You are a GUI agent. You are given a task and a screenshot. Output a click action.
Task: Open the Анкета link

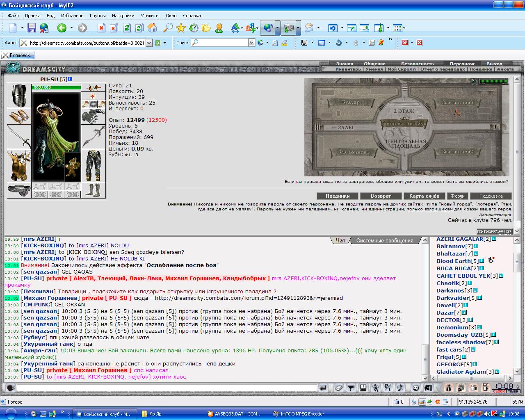pyautogui.click(x=505, y=69)
